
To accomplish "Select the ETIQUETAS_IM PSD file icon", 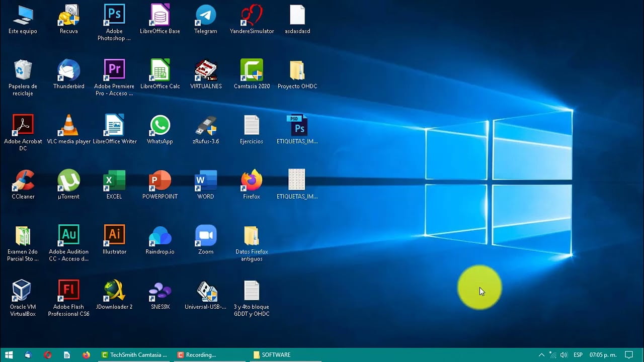I will click(x=297, y=130).
